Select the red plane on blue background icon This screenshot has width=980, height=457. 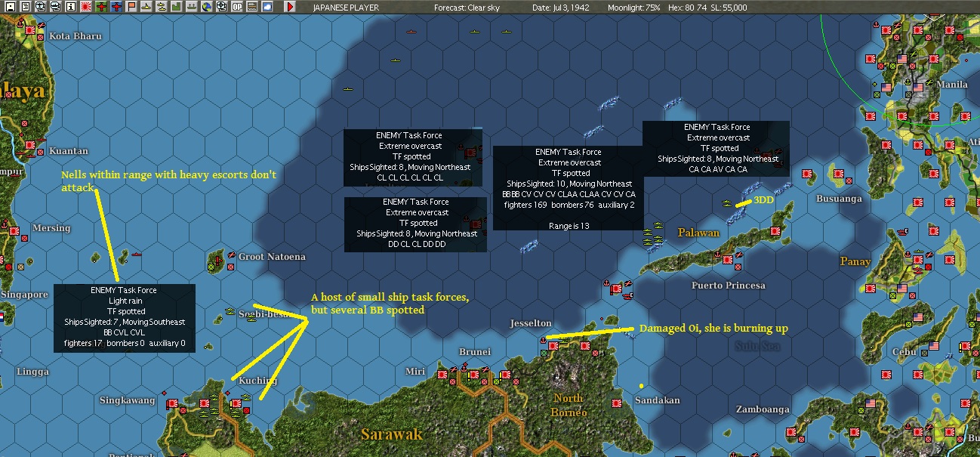(116, 7)
